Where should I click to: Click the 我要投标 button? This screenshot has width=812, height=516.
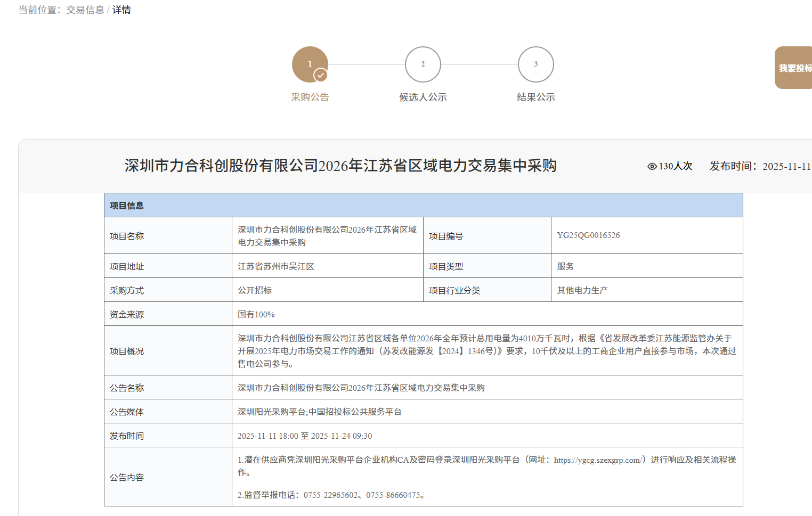point(794,68)
